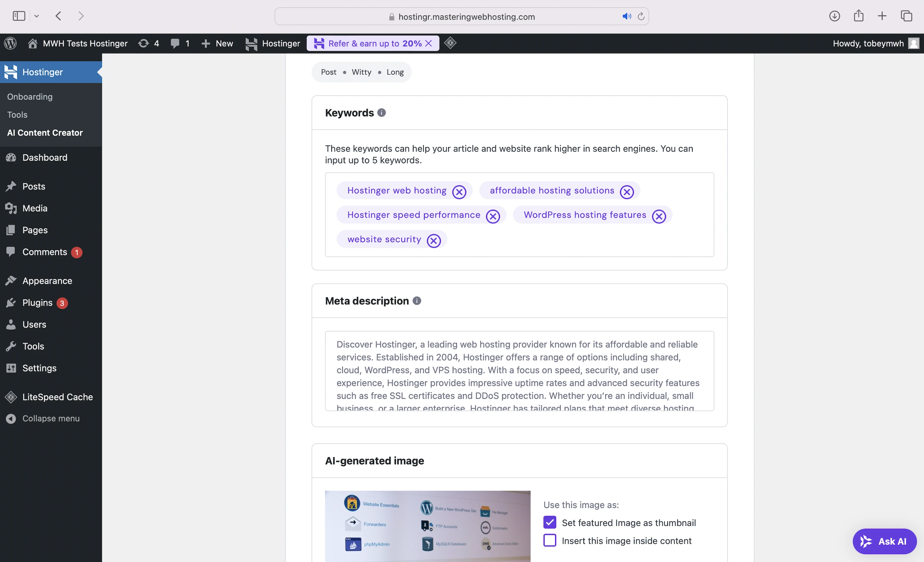
Task: Click the Meta description info icon
Action: pyautogui.click(x=416, y=301)
